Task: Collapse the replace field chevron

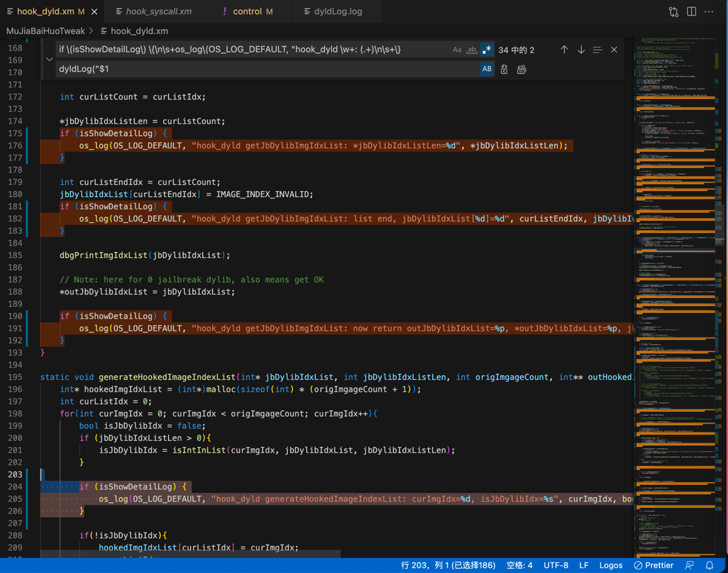Action: pyautogui.click(x=49, y=60)
